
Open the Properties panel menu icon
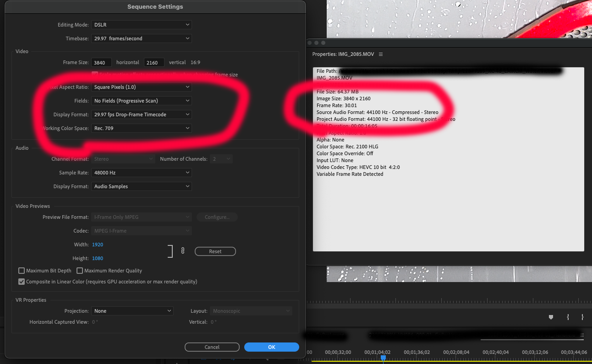pos(381,54)
